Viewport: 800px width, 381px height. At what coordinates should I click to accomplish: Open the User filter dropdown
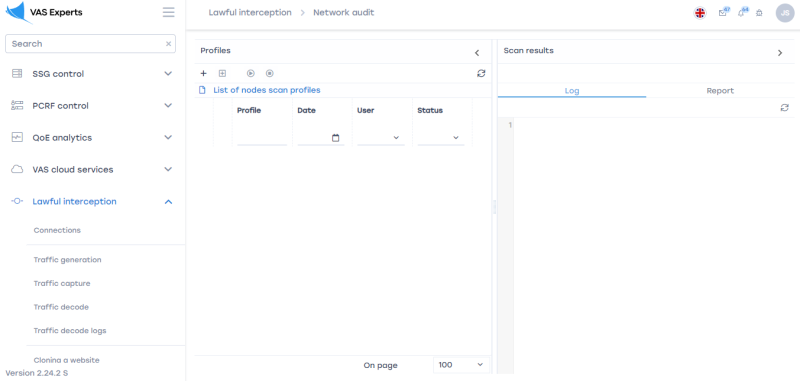click(x=381, y=138)
